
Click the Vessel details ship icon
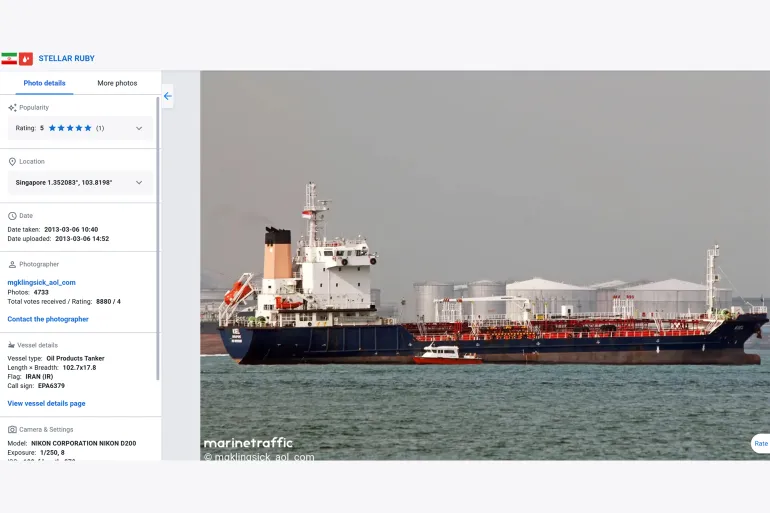pyautogui.click(x=12, y=345)
